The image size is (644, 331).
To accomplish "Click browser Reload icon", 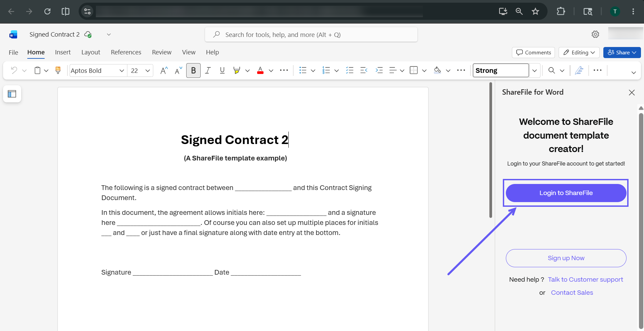I will click(47, 11).
